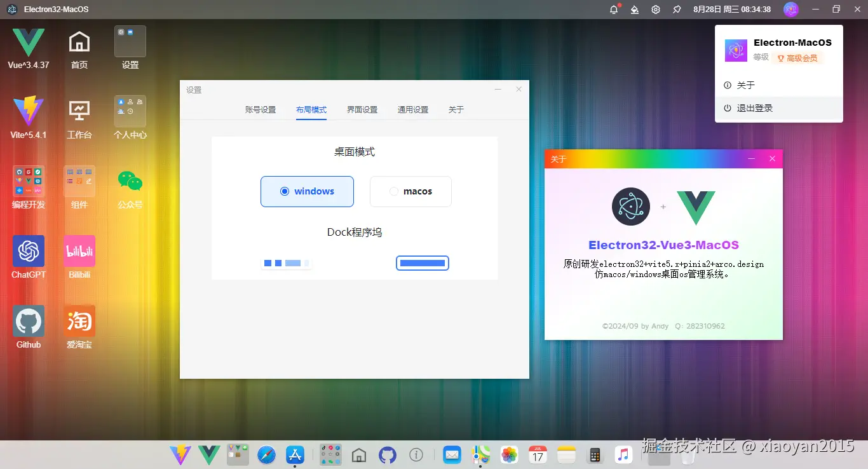
Task: Open Safari from the dock
Action: (266, 454)
